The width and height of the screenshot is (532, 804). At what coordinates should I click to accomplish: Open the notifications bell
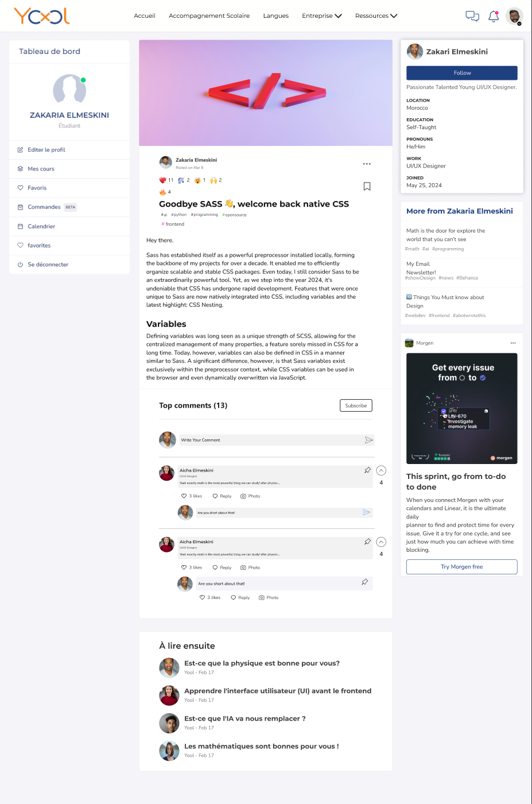[494, 16]
